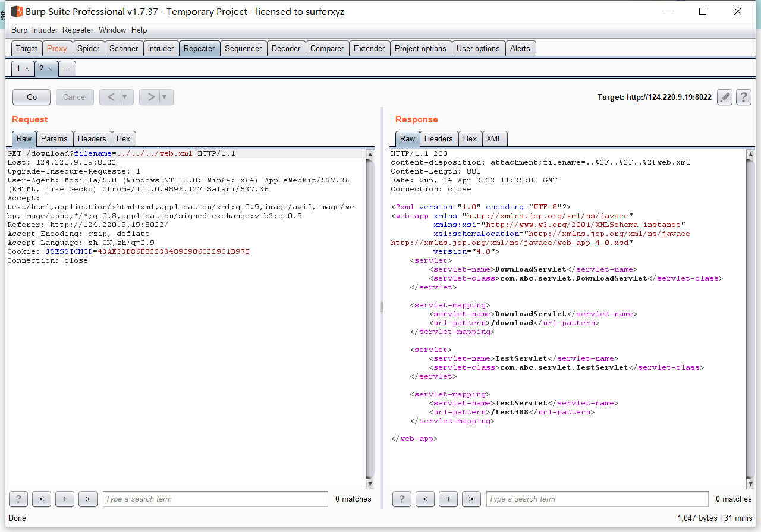The image size is (761, 532).
Task: Switch to the Scanner tab
Action: click(124, 48)
